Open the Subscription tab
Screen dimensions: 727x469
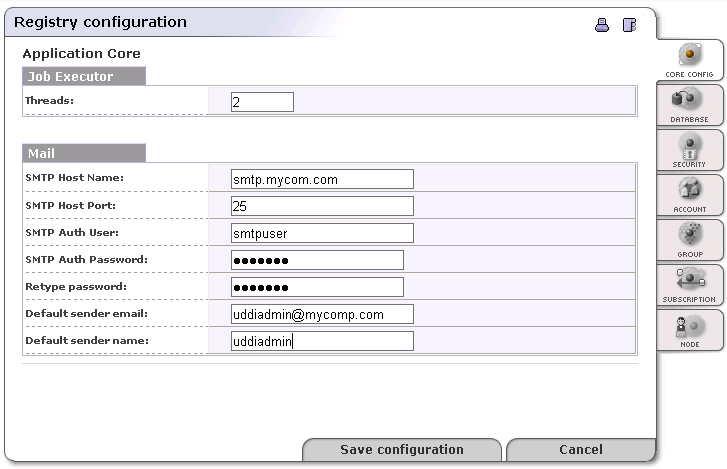click(689, 285)
